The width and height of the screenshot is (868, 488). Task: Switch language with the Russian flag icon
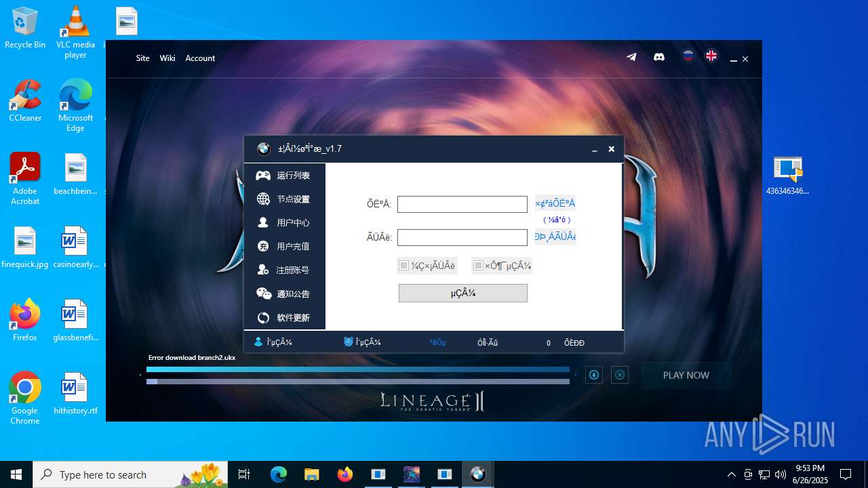[x=688, y=56]
